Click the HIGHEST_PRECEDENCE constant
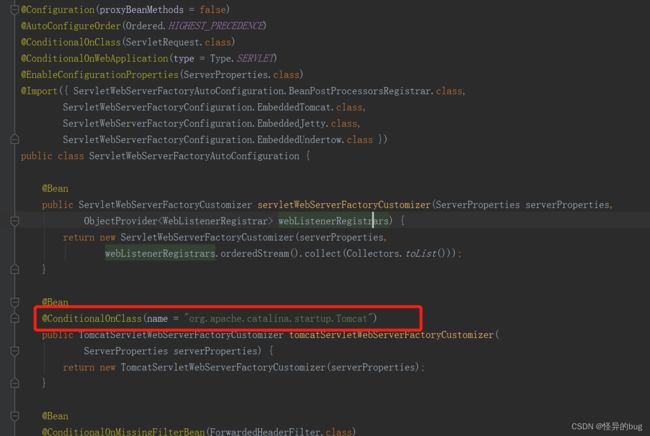Screen dimensions: 650x436 point(216,26)
